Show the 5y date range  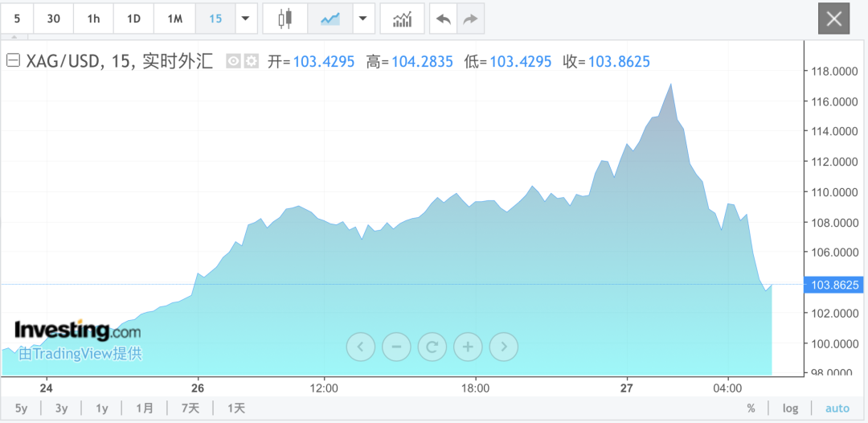point(21,409)
